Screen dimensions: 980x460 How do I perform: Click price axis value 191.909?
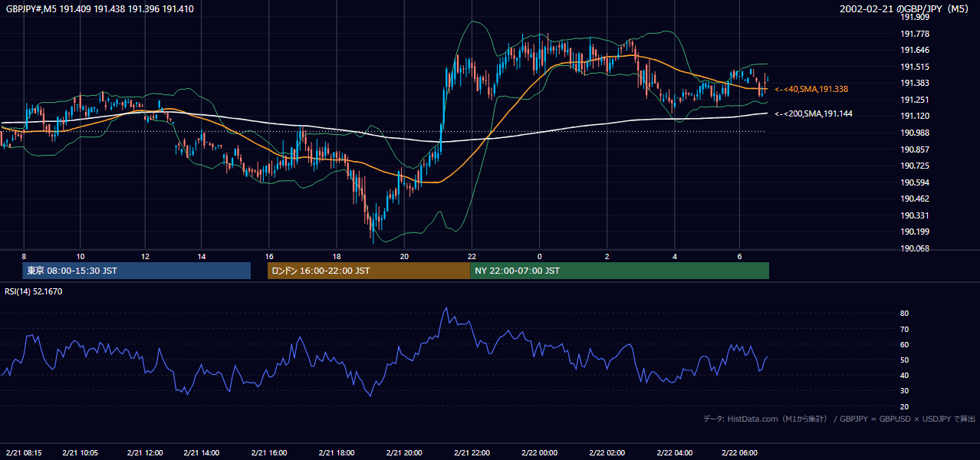915,17
